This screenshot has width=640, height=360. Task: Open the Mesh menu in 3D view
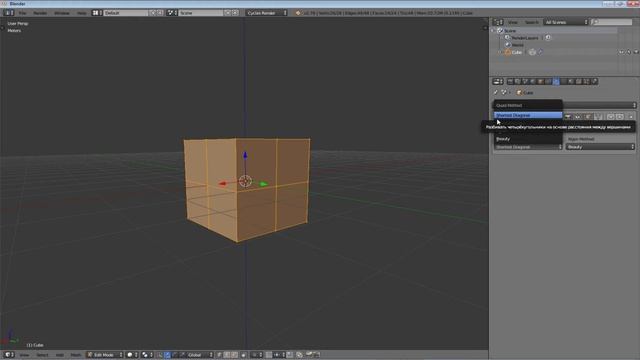[76, 355]
